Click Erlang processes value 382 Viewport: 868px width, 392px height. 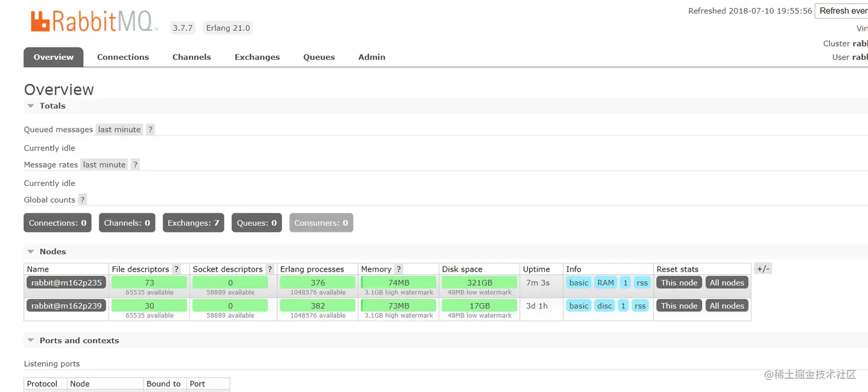317,306
